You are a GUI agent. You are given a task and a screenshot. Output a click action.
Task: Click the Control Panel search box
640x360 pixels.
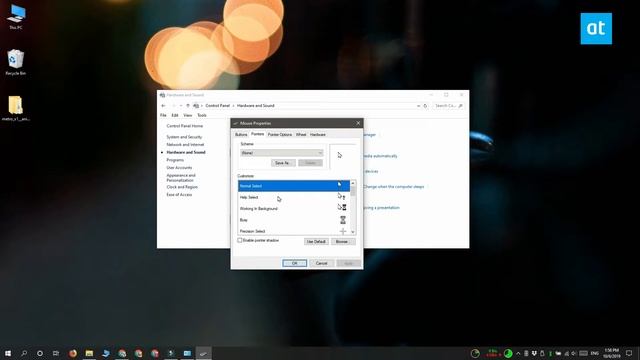click(448, 106)
